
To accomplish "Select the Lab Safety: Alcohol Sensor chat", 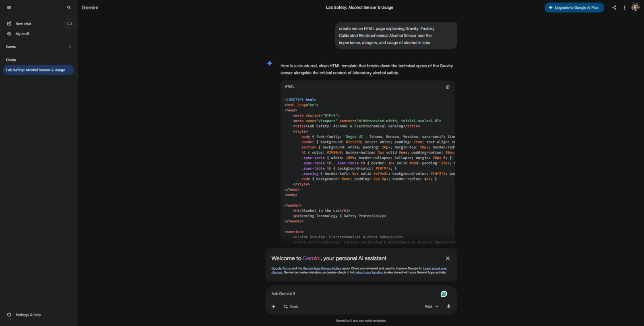I will 39,70.
